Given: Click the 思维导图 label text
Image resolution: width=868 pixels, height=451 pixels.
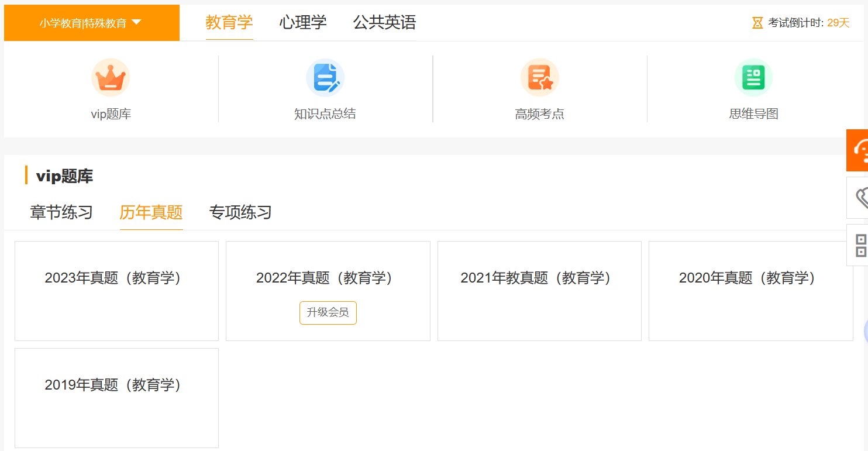Looking at the screenshot, I should coord(754,114).
